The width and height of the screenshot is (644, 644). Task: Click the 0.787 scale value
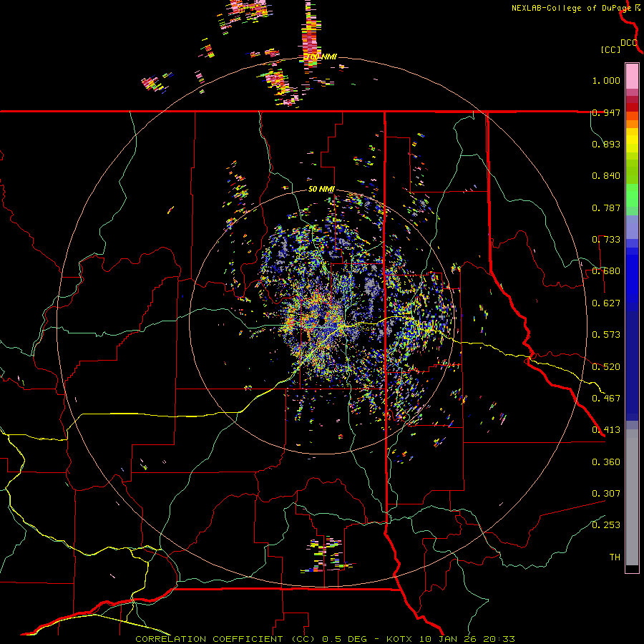[x=606, y=208]
